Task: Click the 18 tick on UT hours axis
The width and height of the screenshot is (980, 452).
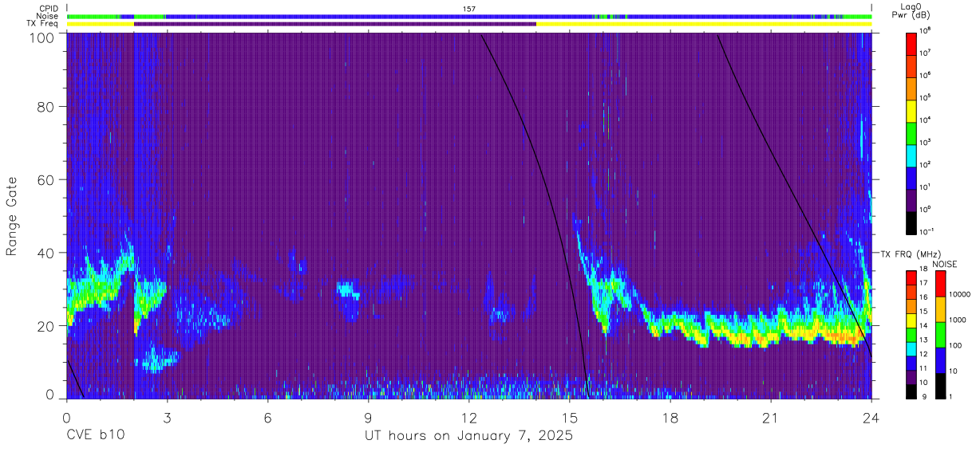Action: click(670, 417)
